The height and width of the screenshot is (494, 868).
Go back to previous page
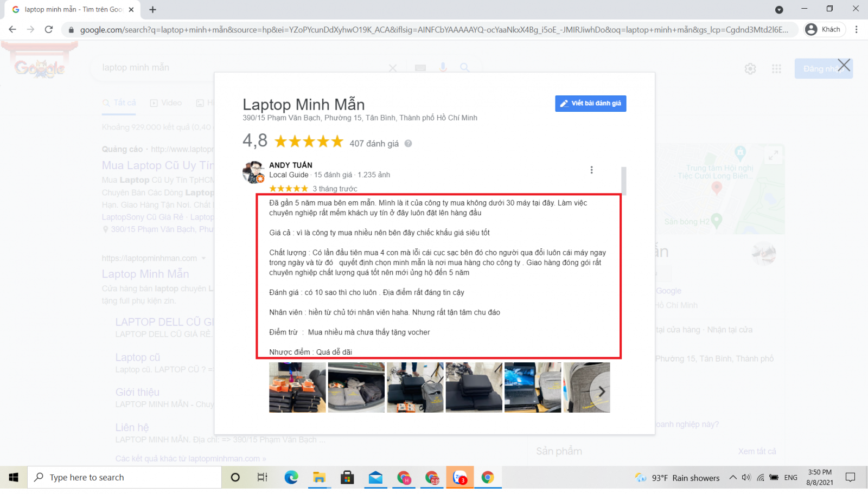point(12,29)
